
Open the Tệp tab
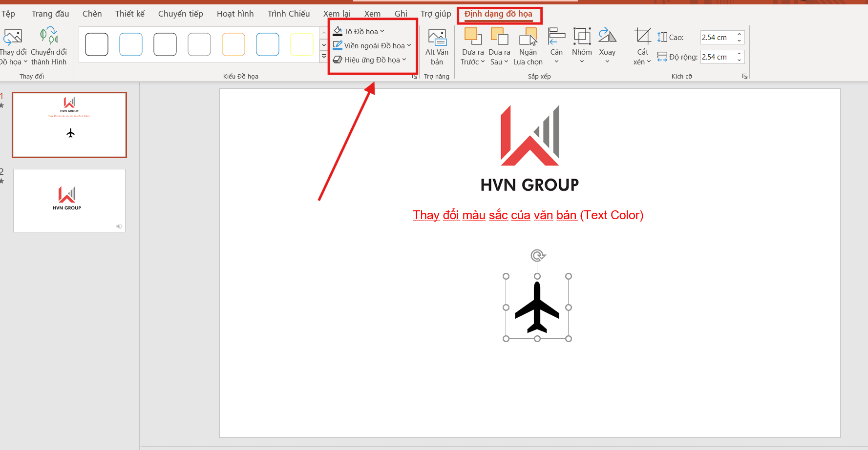(x=8, y=14)
